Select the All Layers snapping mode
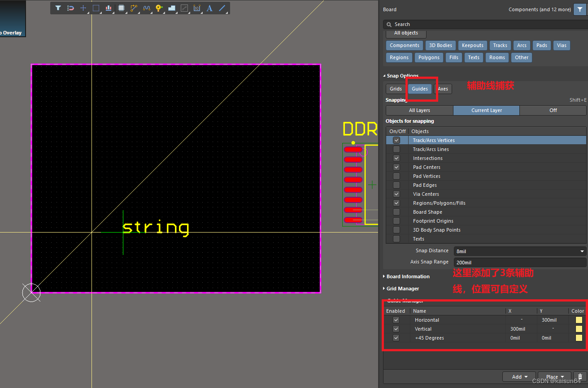Viewport: 588px width, 388px height. click(419, 110)
